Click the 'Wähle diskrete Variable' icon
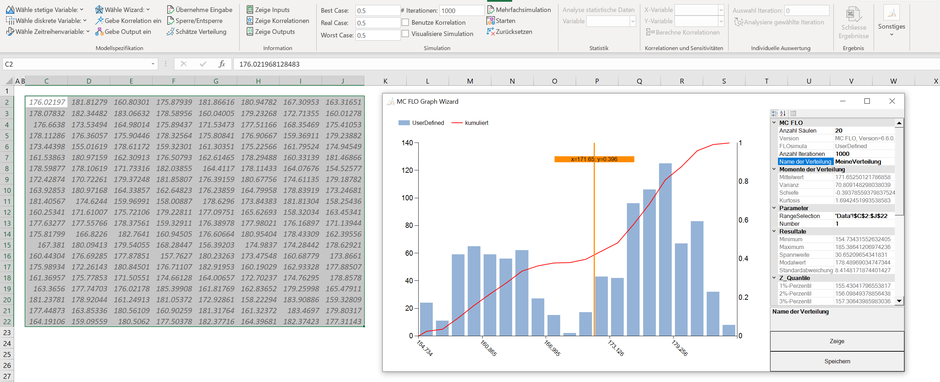940x382 pixels. click(x=10, y=20)
